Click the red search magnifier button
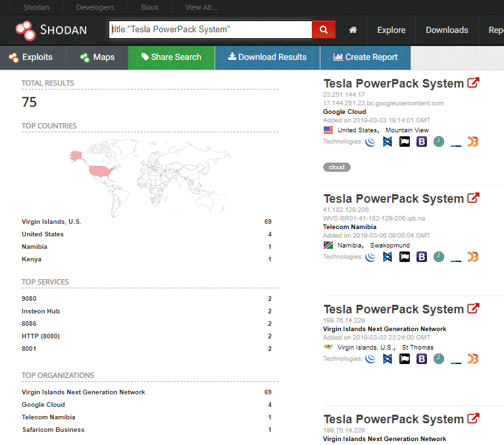 [x=323, y=30]
